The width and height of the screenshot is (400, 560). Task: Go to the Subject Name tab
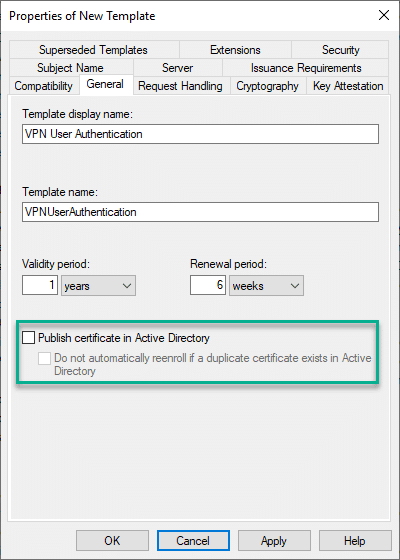coord(71,68)
